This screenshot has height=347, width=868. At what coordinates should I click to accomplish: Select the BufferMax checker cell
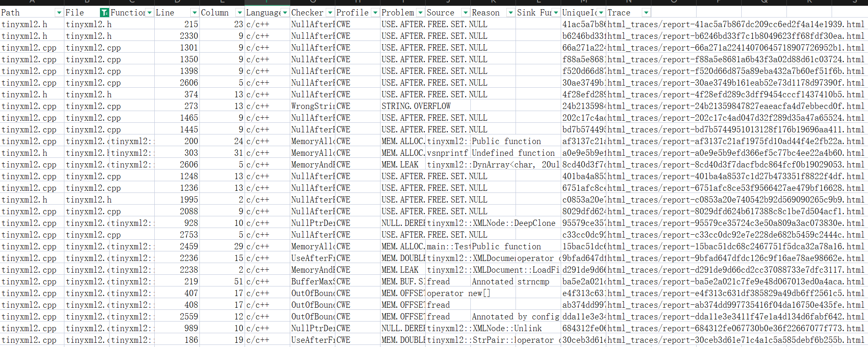[x=312, y=282]
